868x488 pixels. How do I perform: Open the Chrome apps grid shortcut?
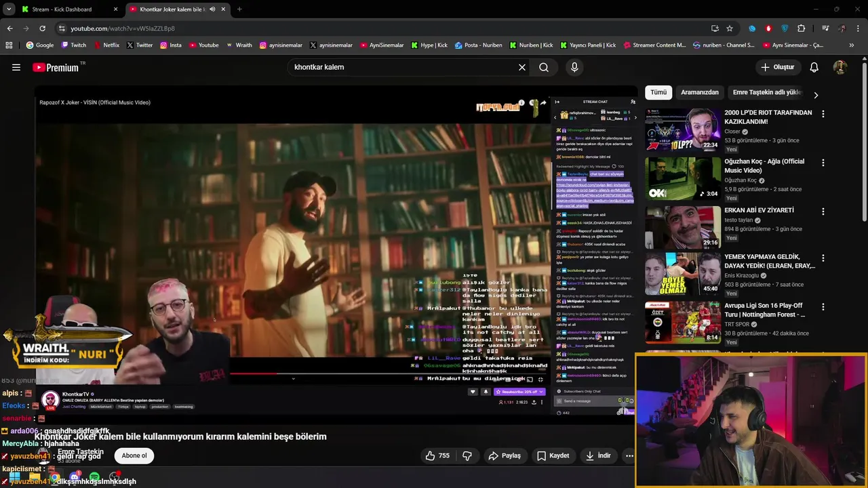point(9,45)
